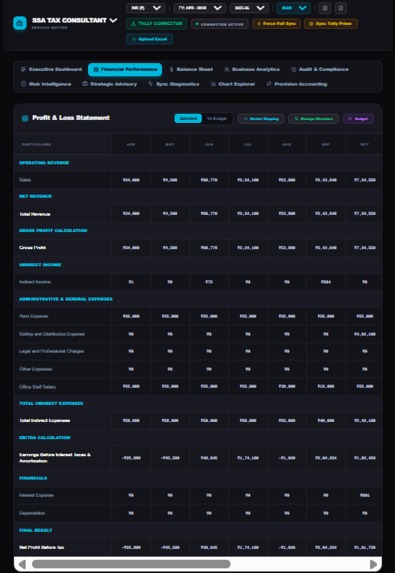Click the Other Expenses row label

pyautogui.click(x=35, y=369)
